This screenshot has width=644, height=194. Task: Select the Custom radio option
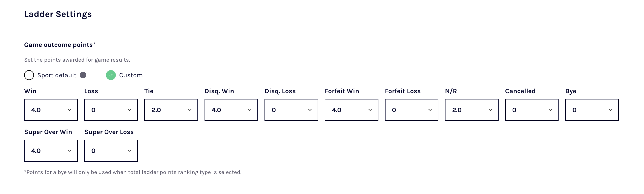[111, 75]
